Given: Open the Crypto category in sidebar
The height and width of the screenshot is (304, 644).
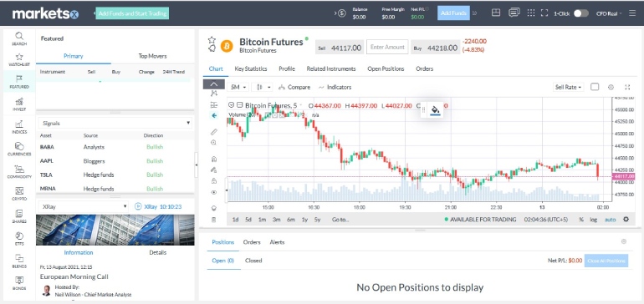Looking at the screenshot, I should point(19,194).
